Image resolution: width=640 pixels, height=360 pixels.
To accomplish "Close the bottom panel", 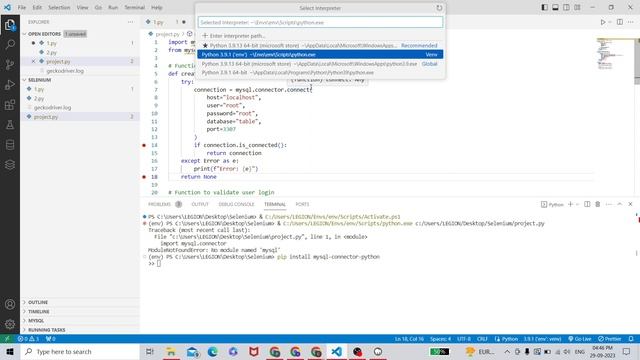I will [630, 204].
